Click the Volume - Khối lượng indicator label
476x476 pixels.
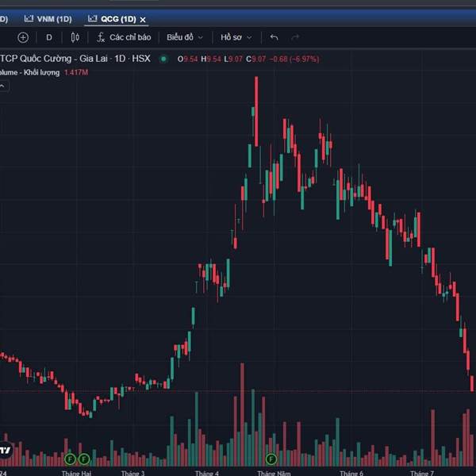point(30,72)
